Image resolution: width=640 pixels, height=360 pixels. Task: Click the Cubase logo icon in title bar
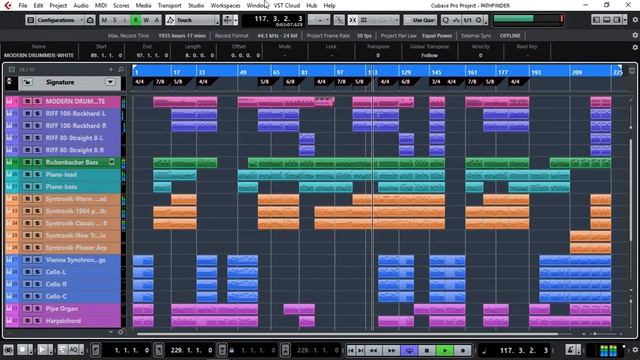coord(7,6)
